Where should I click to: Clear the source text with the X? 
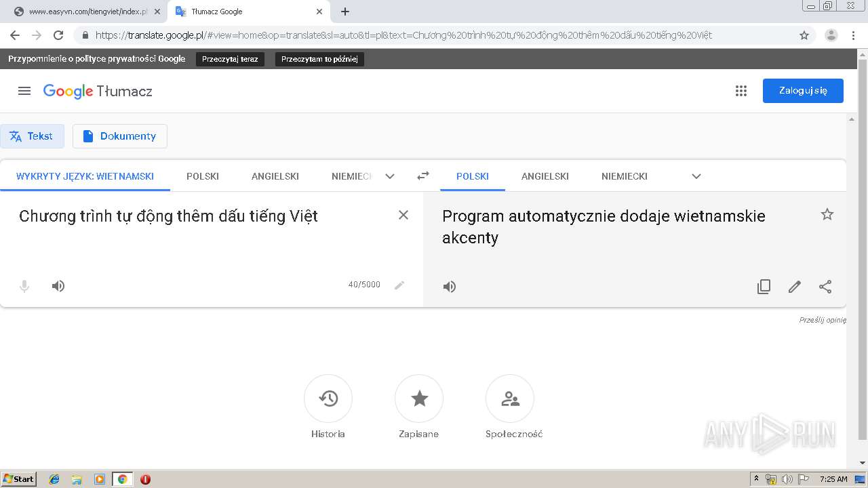click(x=403, y=215)
